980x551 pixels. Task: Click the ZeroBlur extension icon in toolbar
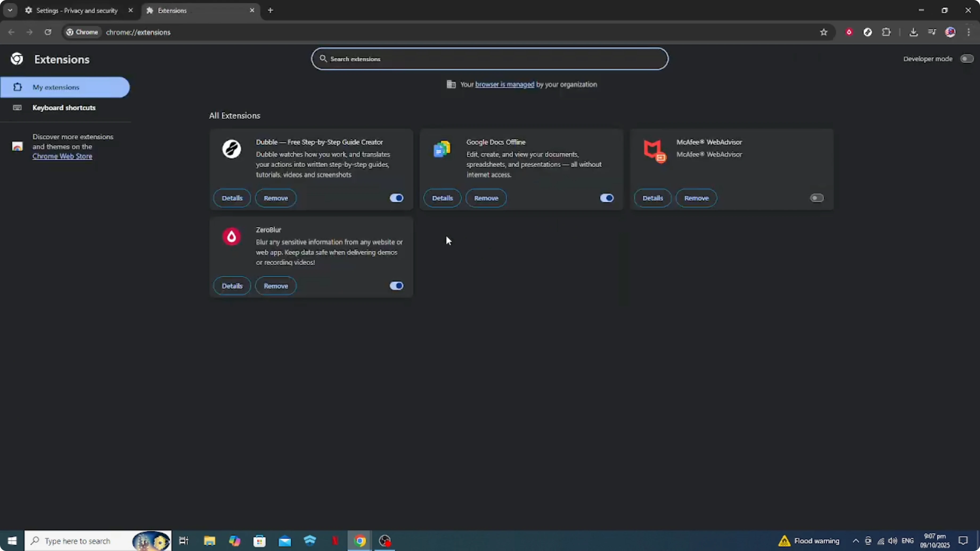pos(849,32)
